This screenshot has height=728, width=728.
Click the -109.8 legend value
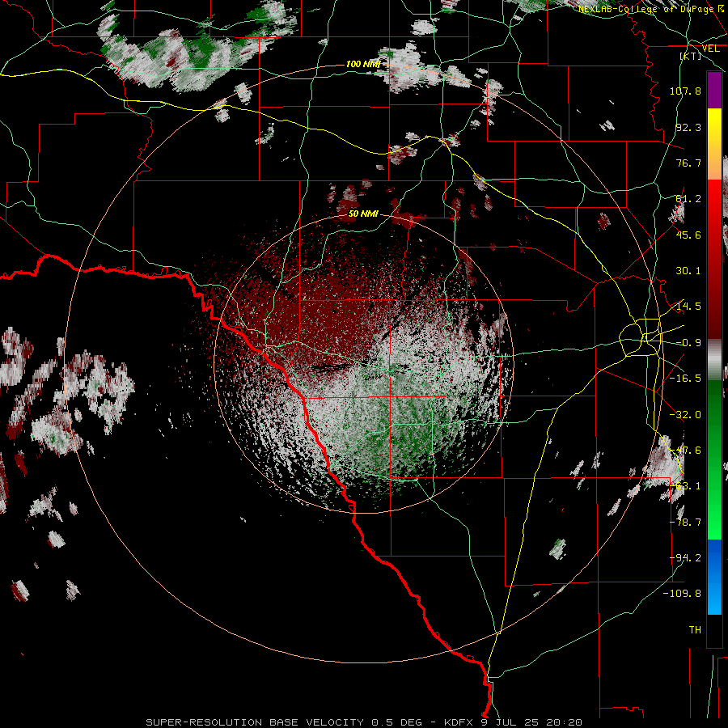pyautogui.click(x=682, y=594)
